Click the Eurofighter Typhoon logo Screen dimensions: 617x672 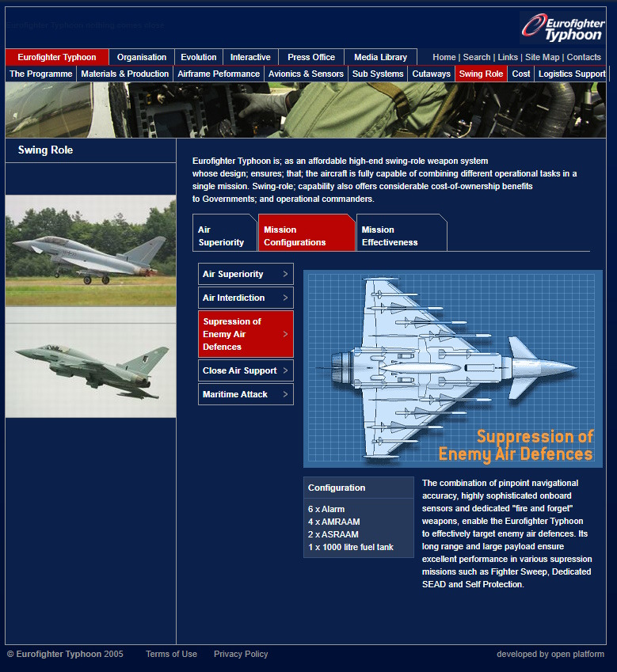click(x=562, y=28)
